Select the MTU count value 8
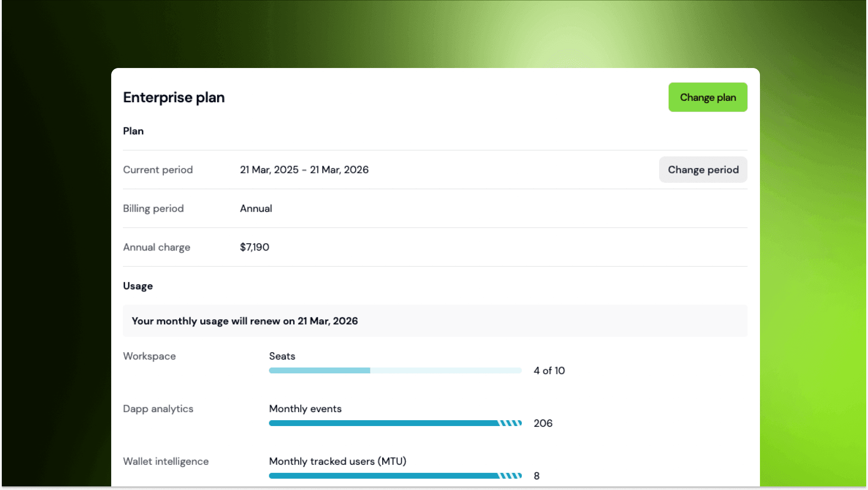Image resolution: width=868 pixels, height=490 pixels. (537, 476)
